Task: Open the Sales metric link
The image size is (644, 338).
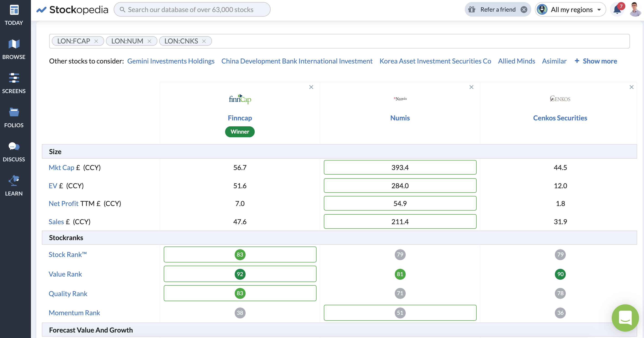Action: pyautogui.click(x=56, y=222)
